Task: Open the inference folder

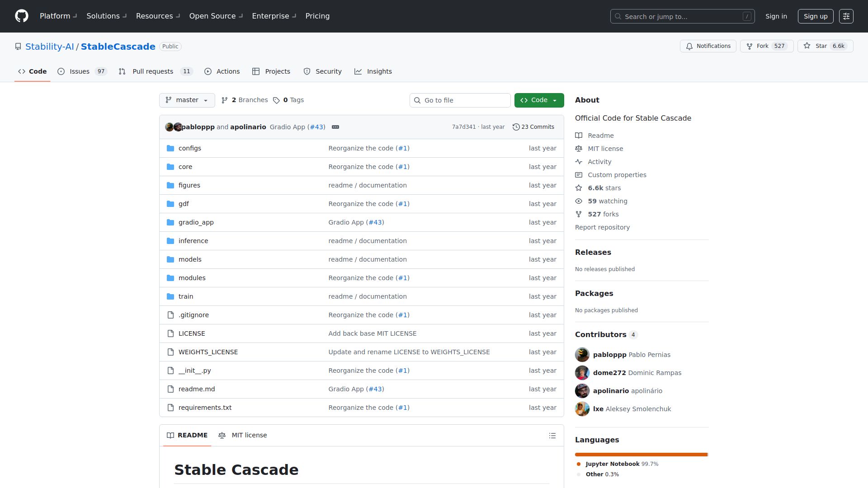Action: 193,240
